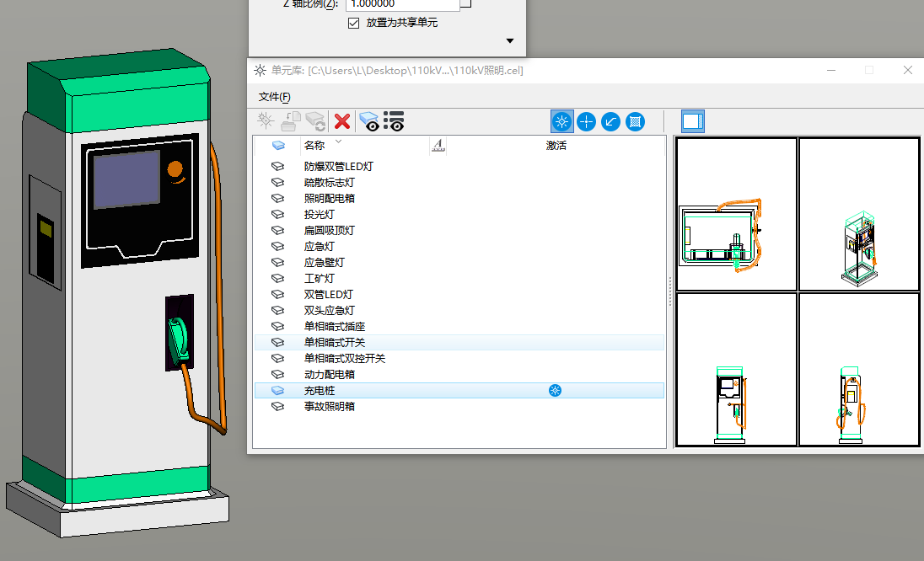Click the side view preview thumbnail

(859, 370)
